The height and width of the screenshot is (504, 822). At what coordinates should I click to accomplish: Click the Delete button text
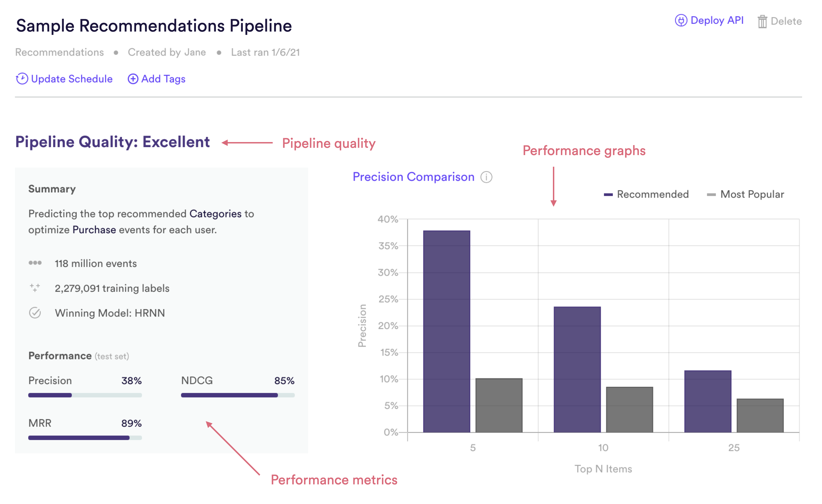point(786,22)
